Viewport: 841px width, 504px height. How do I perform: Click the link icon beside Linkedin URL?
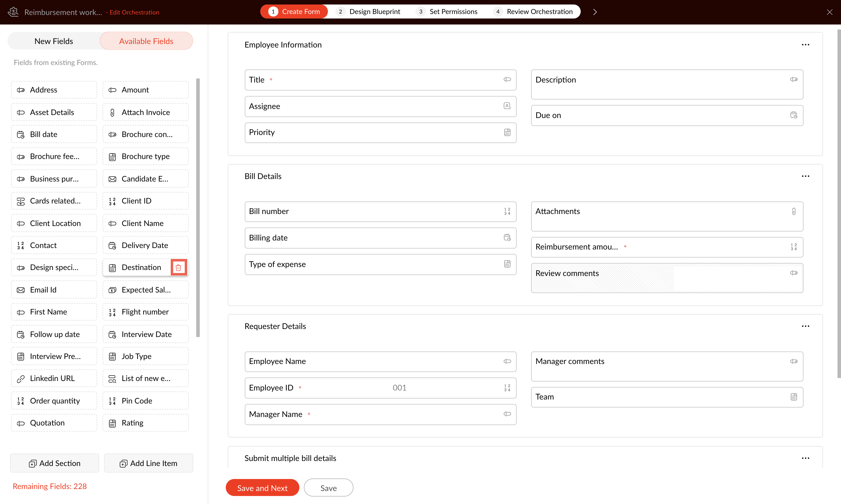[x=21, y=379]
